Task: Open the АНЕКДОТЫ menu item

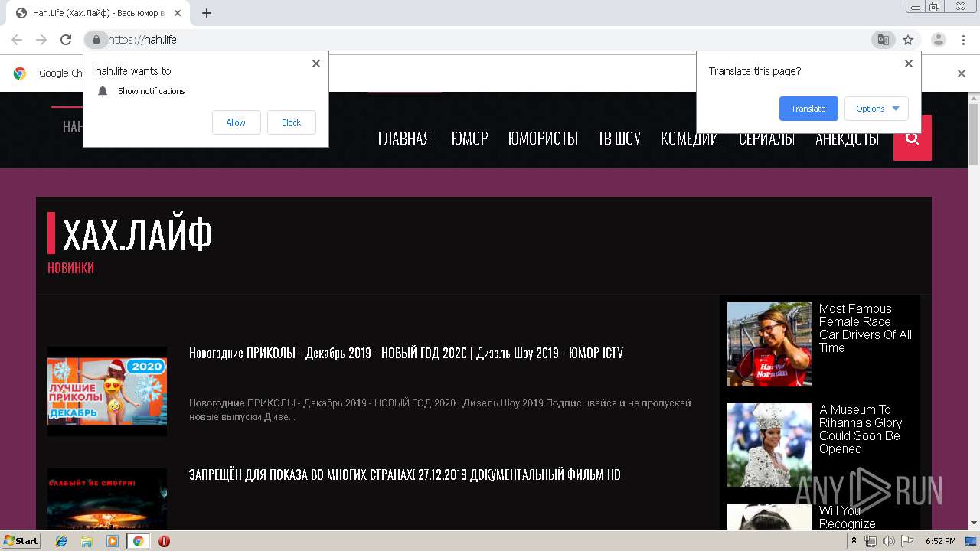Action: [x=847, y=139]
